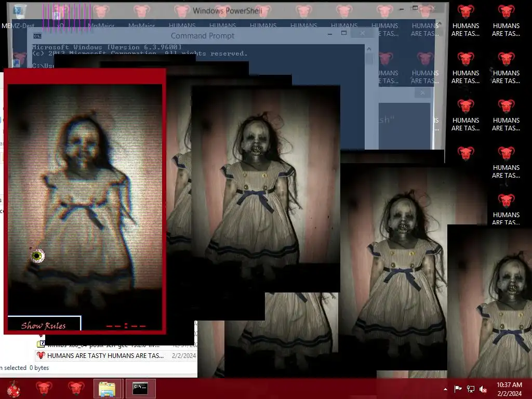This screenshot has width=532, height=399.
Task: Close the Command Prompt window
Action: (x=362, y=33)
